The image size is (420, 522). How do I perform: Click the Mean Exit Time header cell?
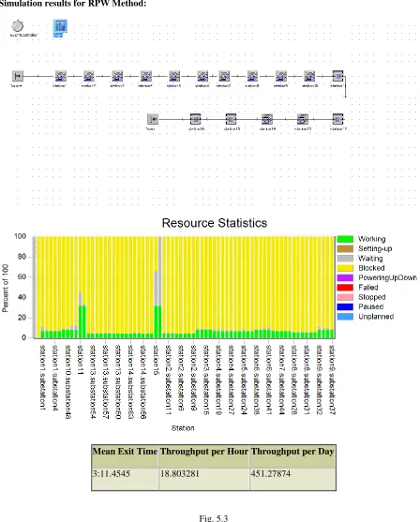click(x=125, y=456)
